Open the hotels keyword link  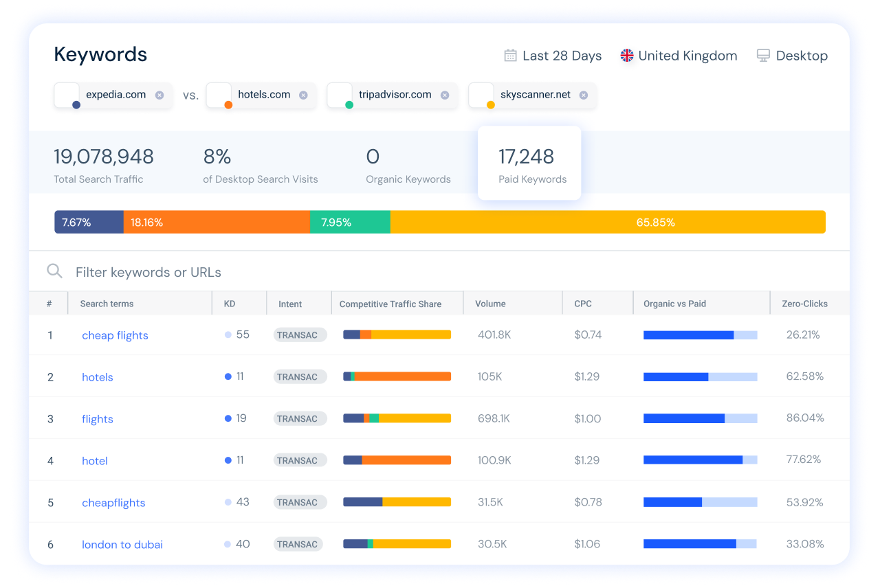(x=98, y=377)
